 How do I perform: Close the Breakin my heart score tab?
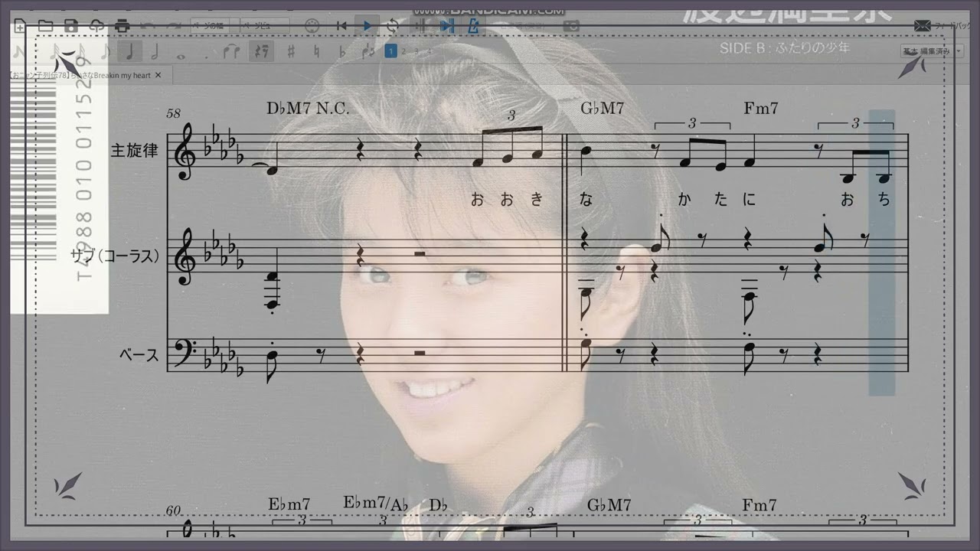(x=158, y=75)
